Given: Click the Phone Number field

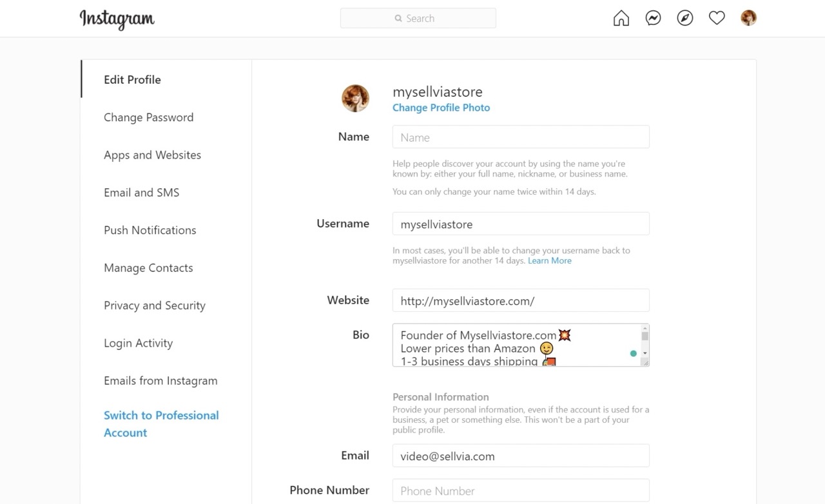Looking at the screenshot, I should [520, 490].
